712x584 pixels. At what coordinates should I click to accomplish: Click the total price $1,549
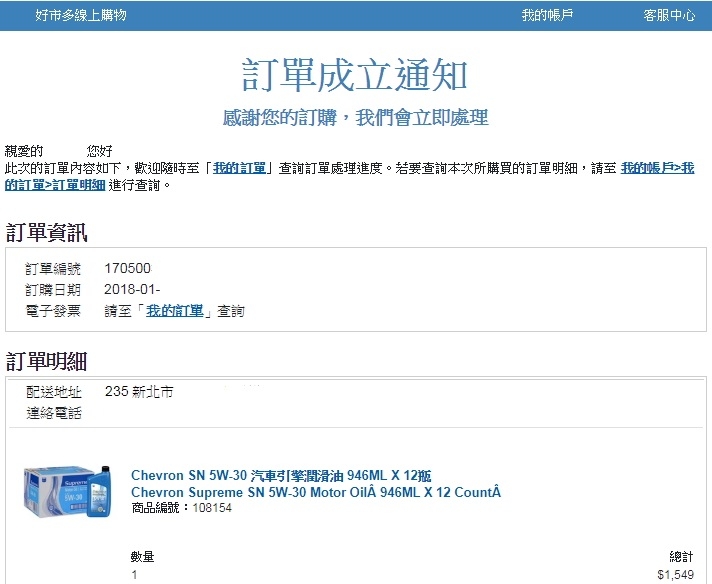675,574
